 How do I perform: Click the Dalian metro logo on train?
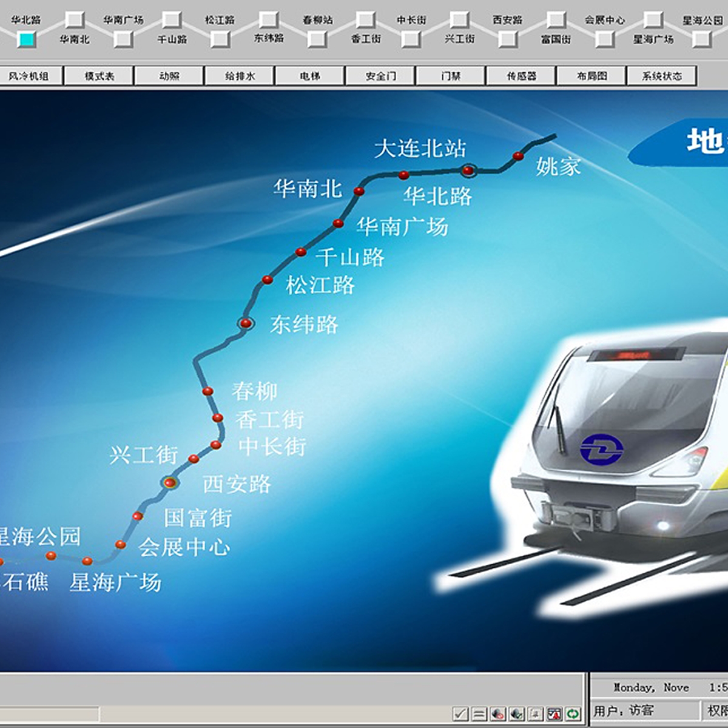601,449
